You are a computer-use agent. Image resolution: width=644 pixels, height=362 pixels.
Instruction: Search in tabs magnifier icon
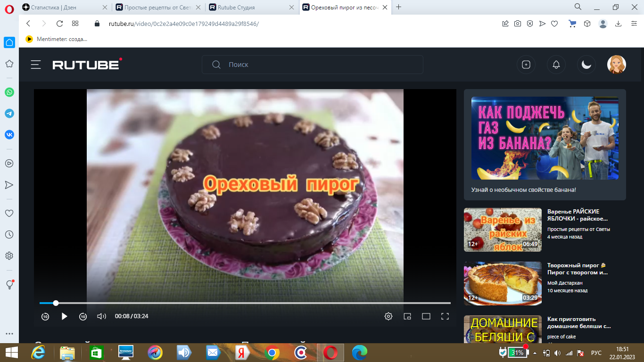coord(578,7)
